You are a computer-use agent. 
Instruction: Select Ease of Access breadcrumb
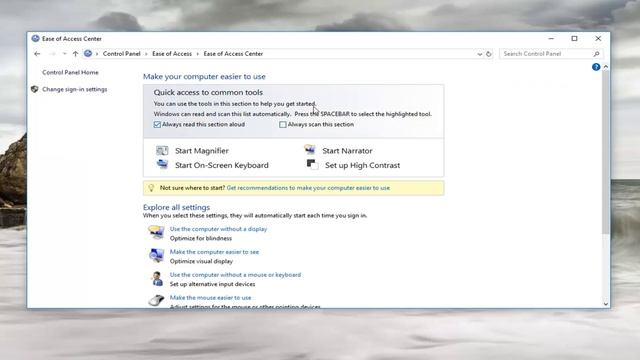(x=172, y=54)
